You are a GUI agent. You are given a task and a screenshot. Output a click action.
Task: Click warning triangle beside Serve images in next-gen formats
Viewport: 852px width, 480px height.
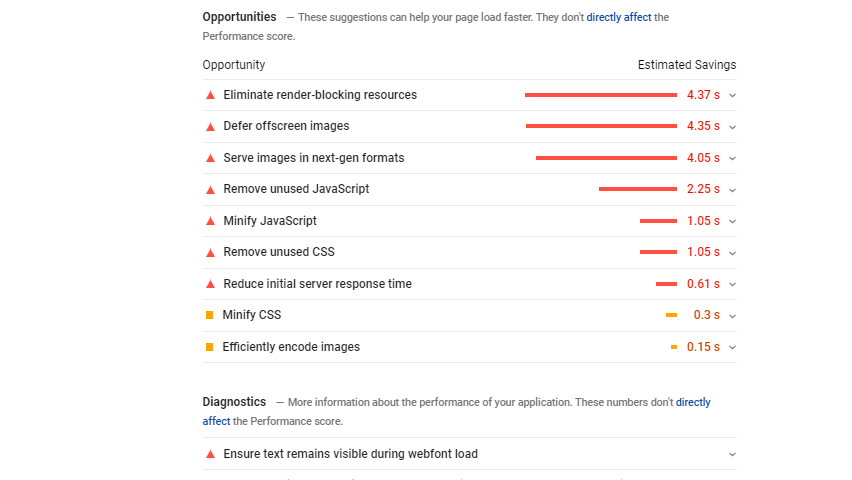coord(210,158)
